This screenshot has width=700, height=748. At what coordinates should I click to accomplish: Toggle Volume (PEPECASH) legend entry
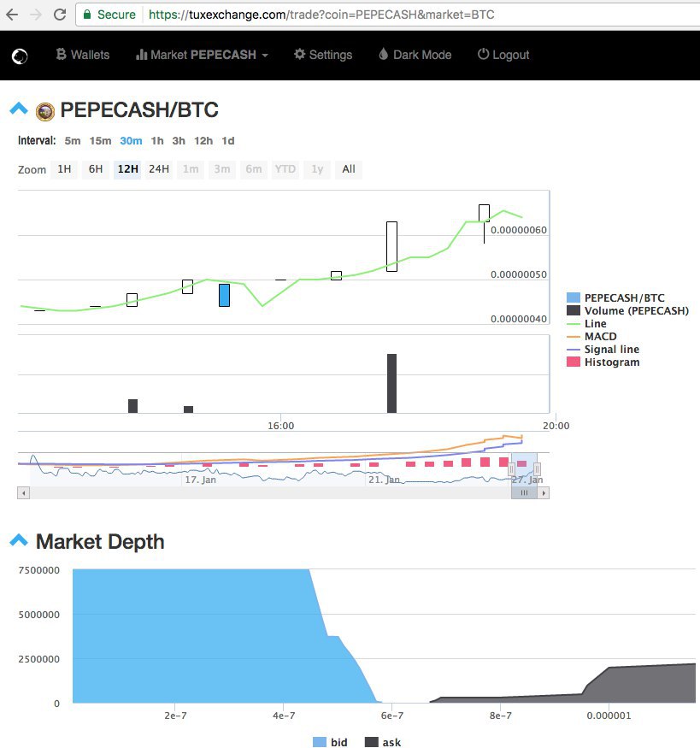pos(627,310)
